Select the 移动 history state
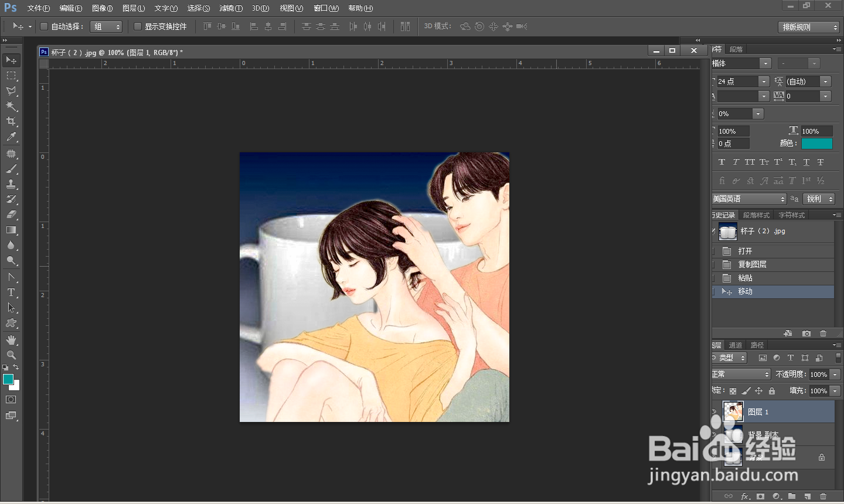 coord(772,291)
